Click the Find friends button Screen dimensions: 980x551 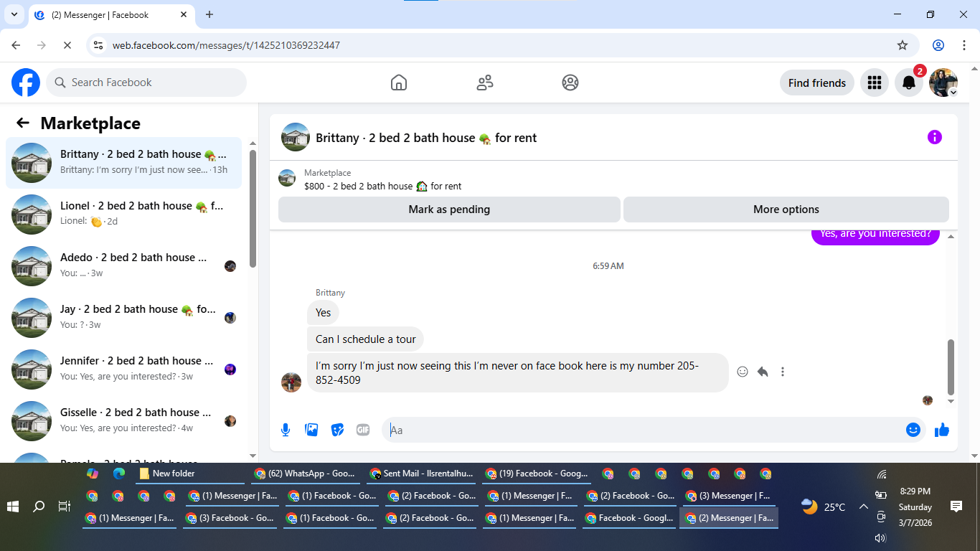[x=817, y=83]
